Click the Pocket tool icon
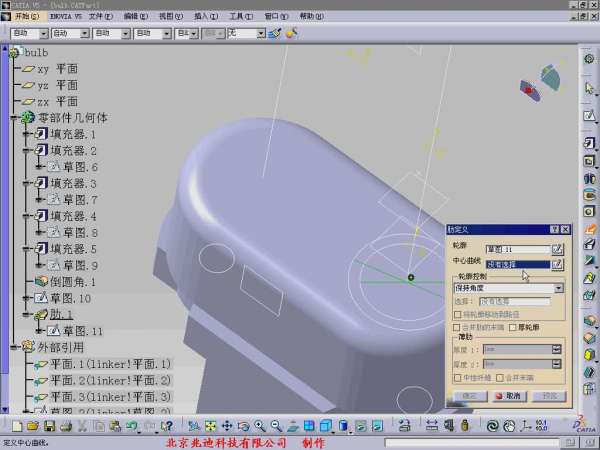 (x=589, y=161)
